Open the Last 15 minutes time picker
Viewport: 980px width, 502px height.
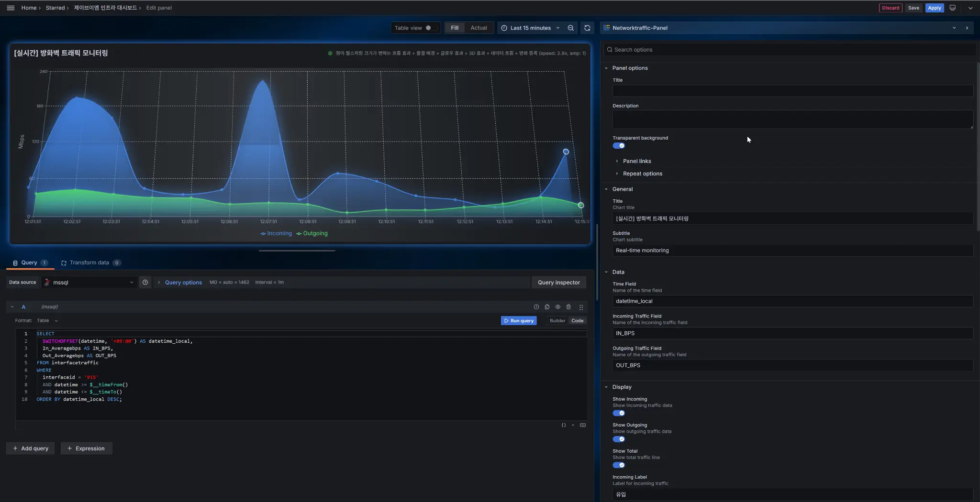tap(530, 28)
